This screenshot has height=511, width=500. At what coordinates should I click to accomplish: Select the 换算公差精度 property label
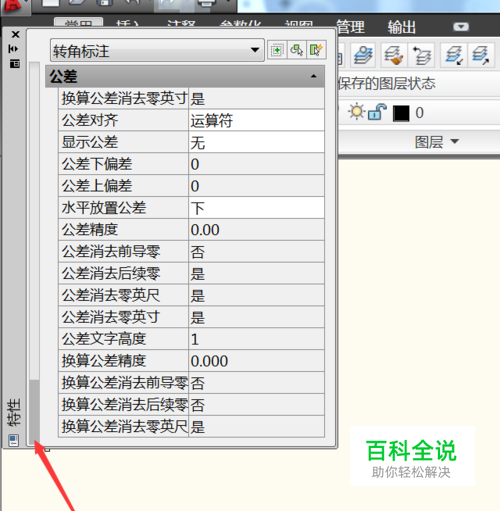pos(123,361)
